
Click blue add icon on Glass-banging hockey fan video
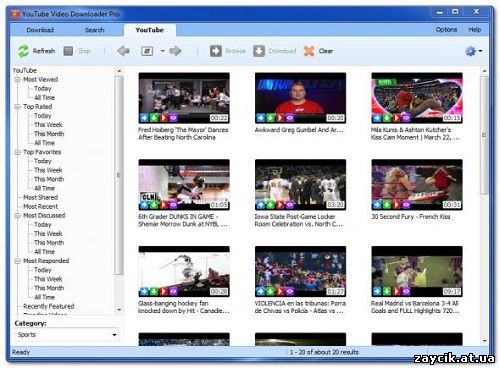(144, 291)
